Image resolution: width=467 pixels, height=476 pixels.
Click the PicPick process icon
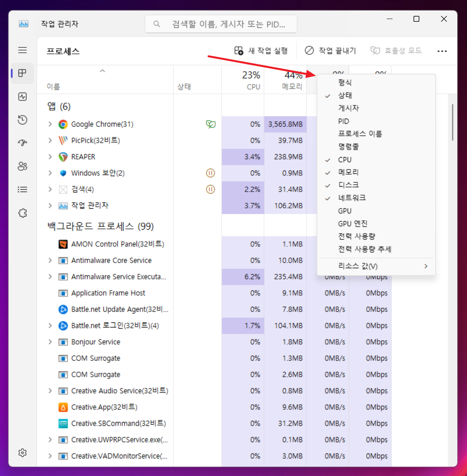click(63, 140)
